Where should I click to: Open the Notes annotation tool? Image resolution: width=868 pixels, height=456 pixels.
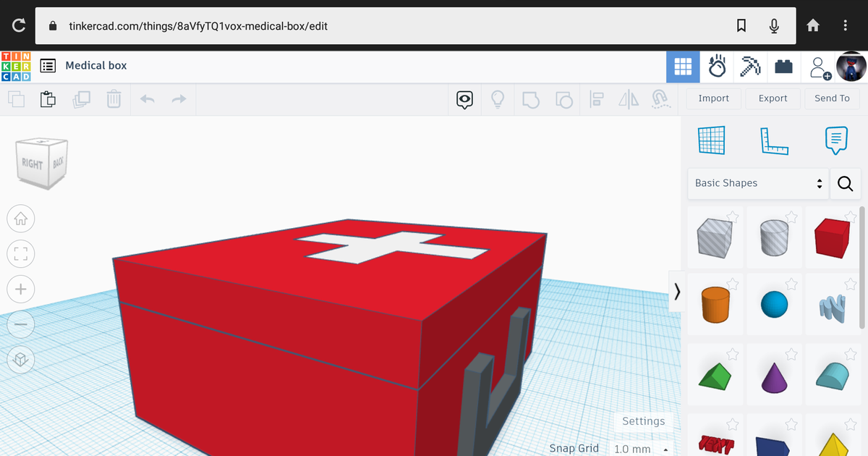click(x=836, y=140)
